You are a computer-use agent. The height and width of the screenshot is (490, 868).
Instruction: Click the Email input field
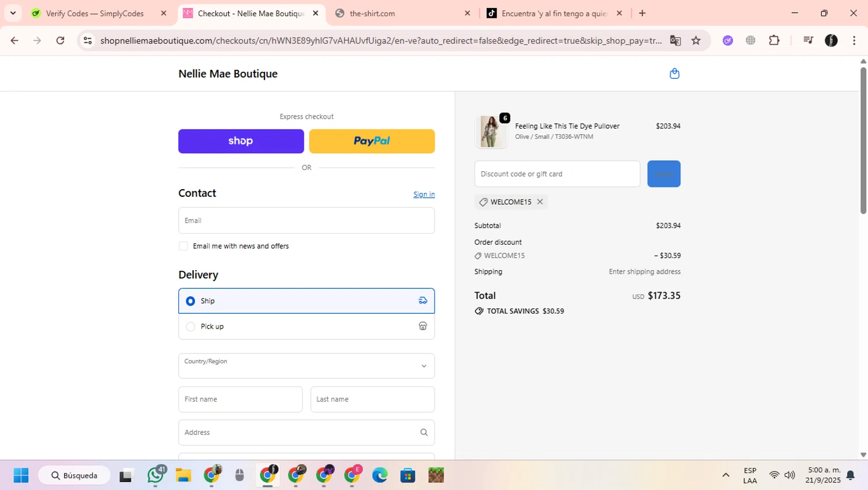coord(307,220)
